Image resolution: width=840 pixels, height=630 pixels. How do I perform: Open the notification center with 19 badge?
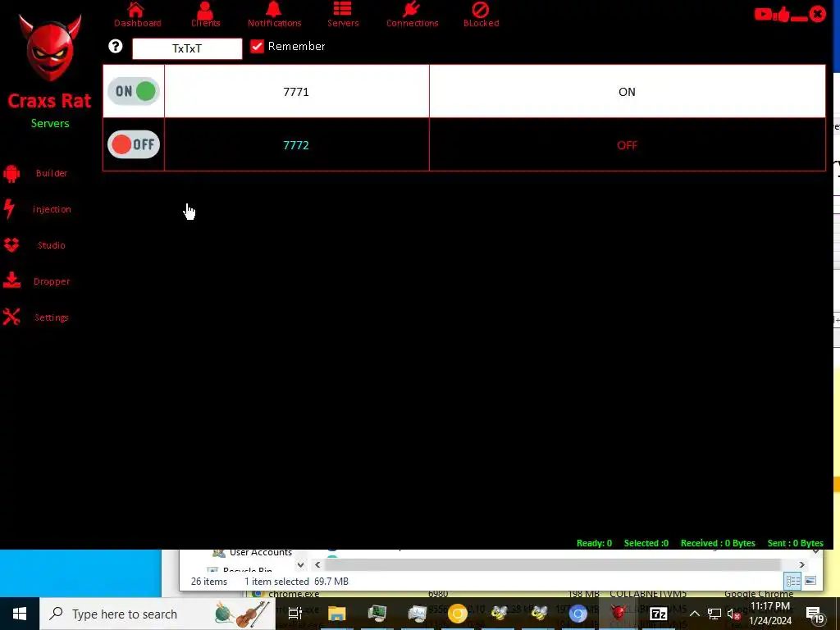[814, 614]
